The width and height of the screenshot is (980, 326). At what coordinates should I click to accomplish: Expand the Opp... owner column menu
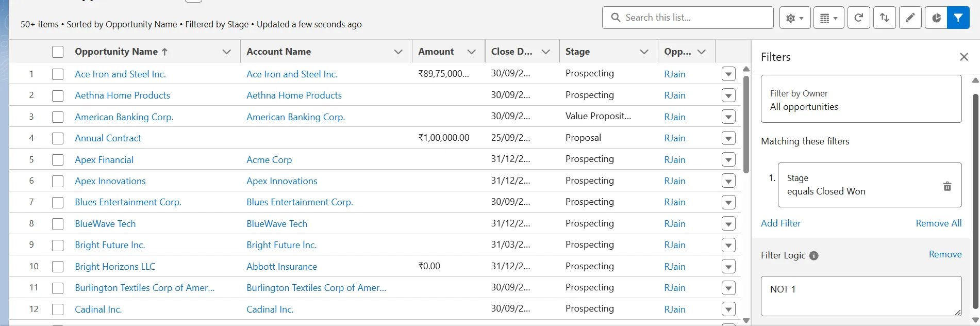(x=701, y=52)
